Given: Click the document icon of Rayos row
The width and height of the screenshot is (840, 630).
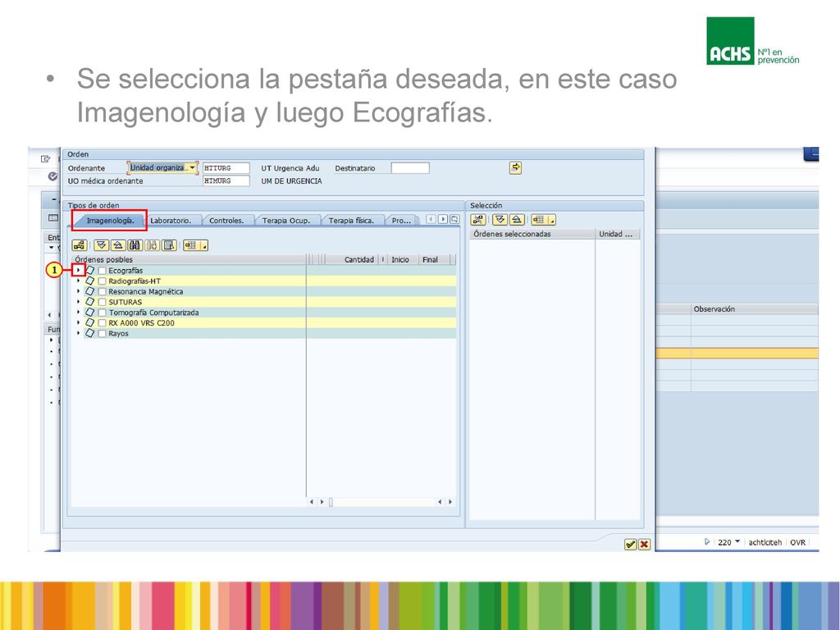Looking at the screenshot, I should [90, 333].
